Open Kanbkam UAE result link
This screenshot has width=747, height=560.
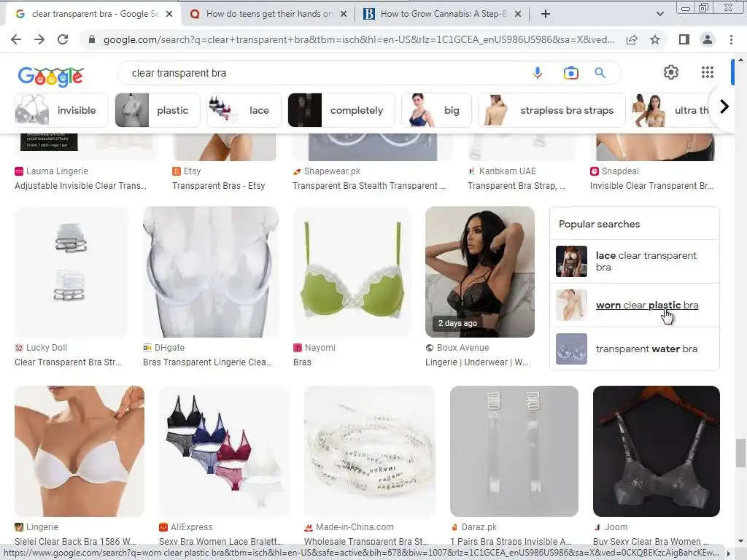pyautogui.click(x=516, y=186)
